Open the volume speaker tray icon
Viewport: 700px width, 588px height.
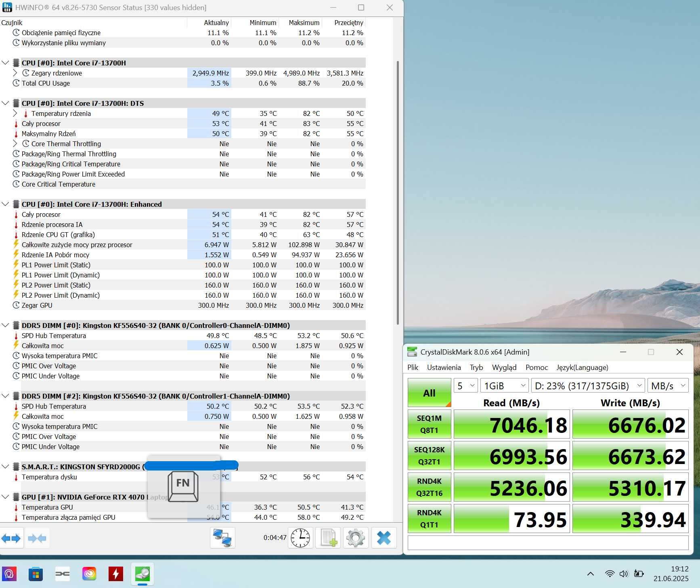(624, 573)
